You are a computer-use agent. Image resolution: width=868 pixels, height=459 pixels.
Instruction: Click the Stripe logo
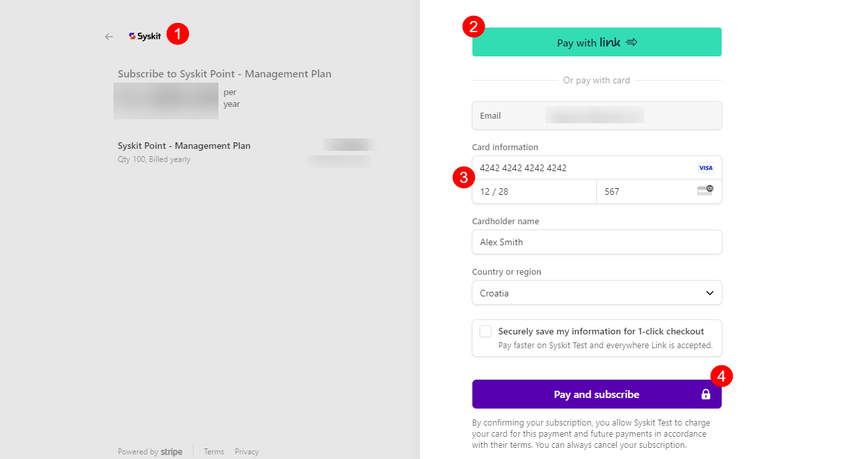(171, 451)
